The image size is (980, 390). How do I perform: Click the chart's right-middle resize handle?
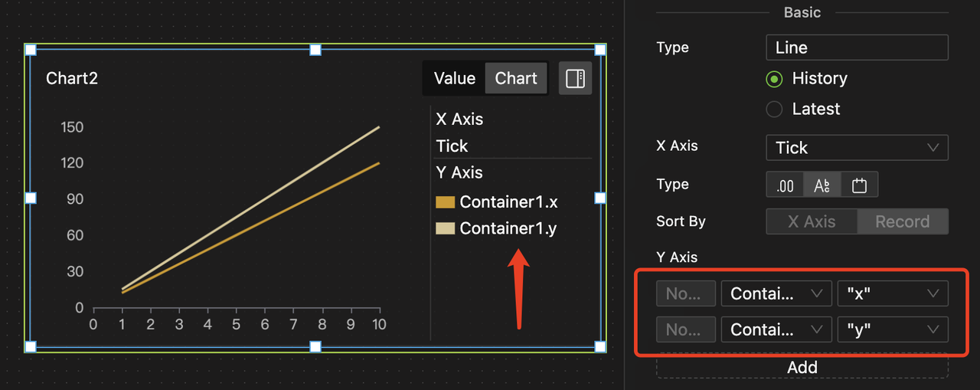[x=600, y=198]
